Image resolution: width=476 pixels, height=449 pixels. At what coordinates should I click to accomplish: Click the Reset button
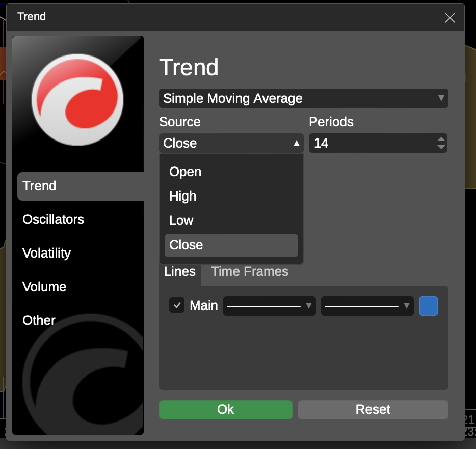[x=373, y=410]
